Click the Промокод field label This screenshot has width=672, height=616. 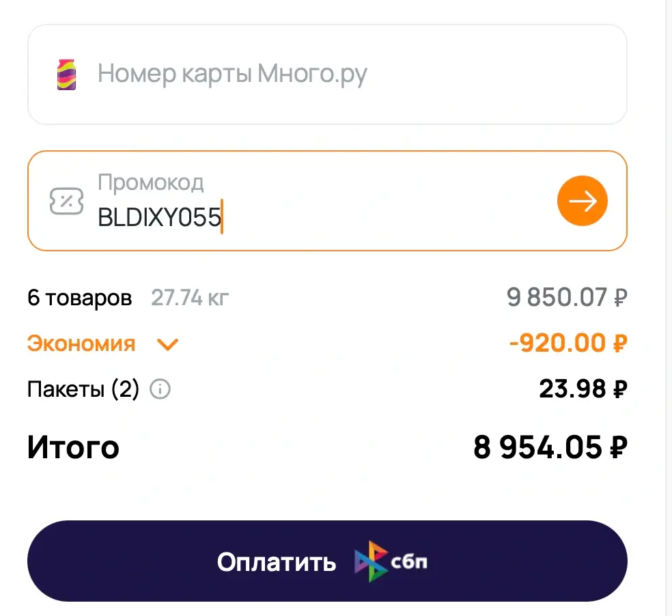tap(150, 182)
